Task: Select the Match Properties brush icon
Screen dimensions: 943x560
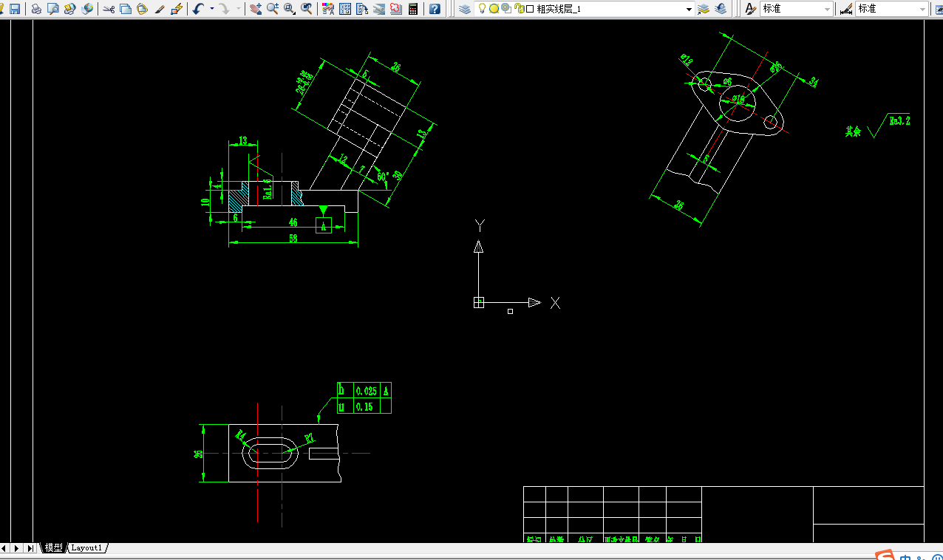Action: coord(159,9)
